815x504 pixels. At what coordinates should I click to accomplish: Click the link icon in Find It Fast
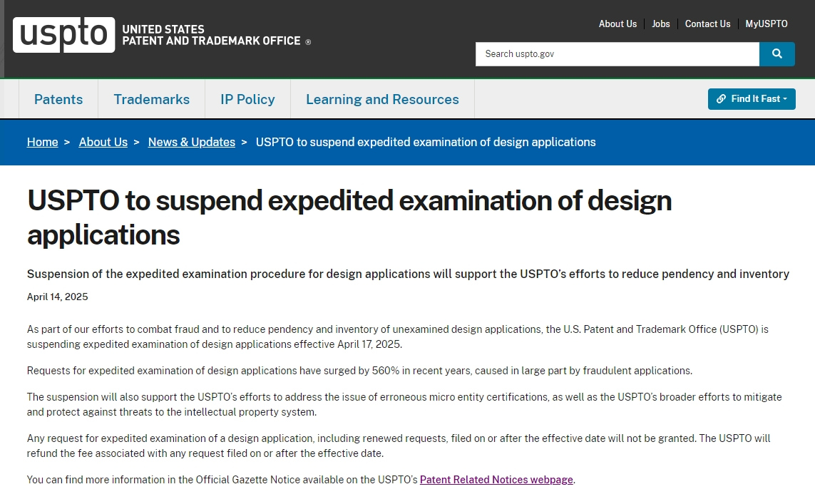click(x=721, y=98)
